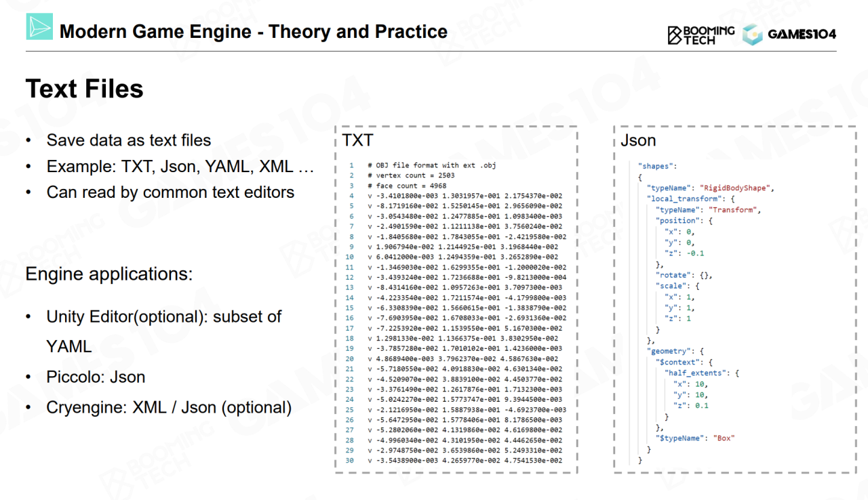This screenshot has height=500, width=868.
Task: Click the 'Unity Editor(optional)' bullet text
Action: pos(163,317)
